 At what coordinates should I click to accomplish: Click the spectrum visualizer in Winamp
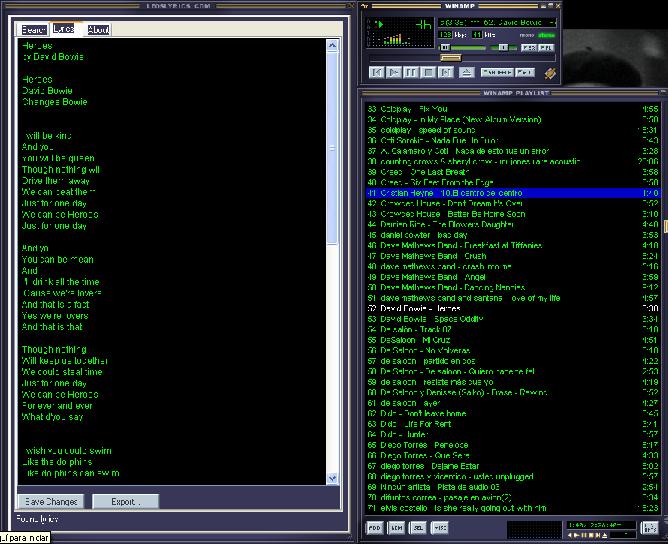[399, 39]
